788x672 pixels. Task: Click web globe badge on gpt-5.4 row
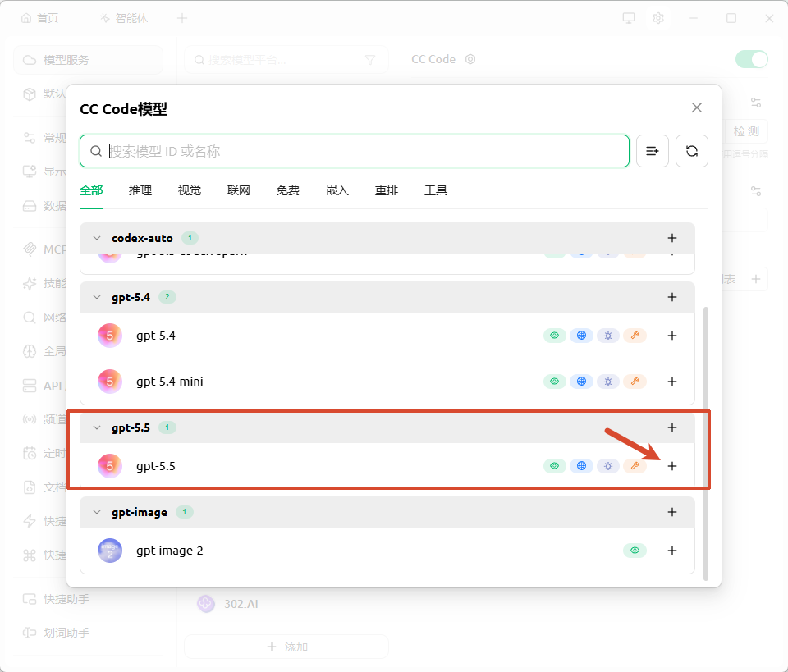tap(581, 336)
